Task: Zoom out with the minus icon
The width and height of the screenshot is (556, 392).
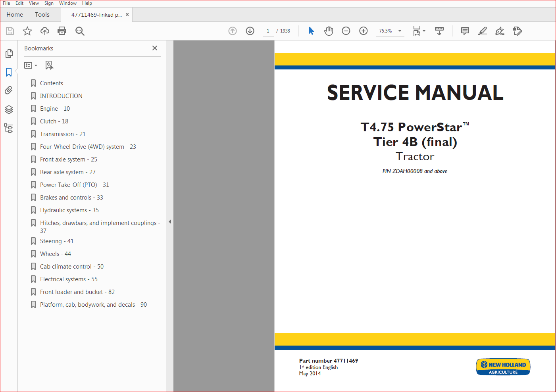Action: (346, 31)
